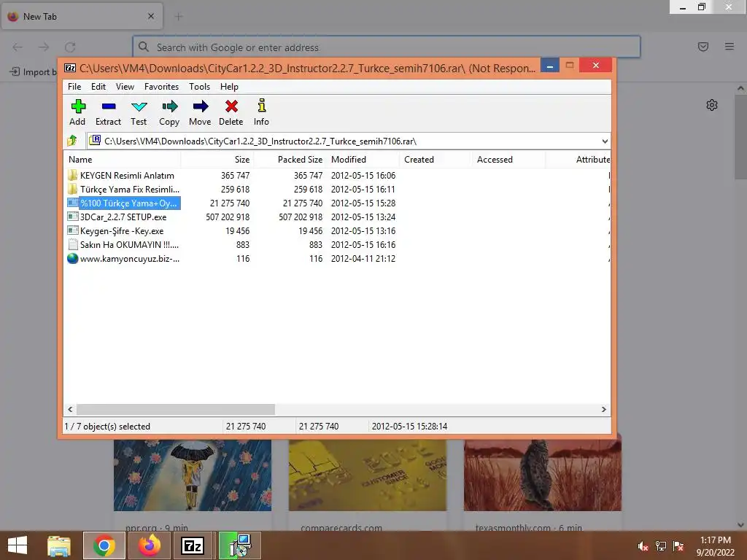
Task: Open the Action Center flag icon
Action: click(x=678, y=546)
